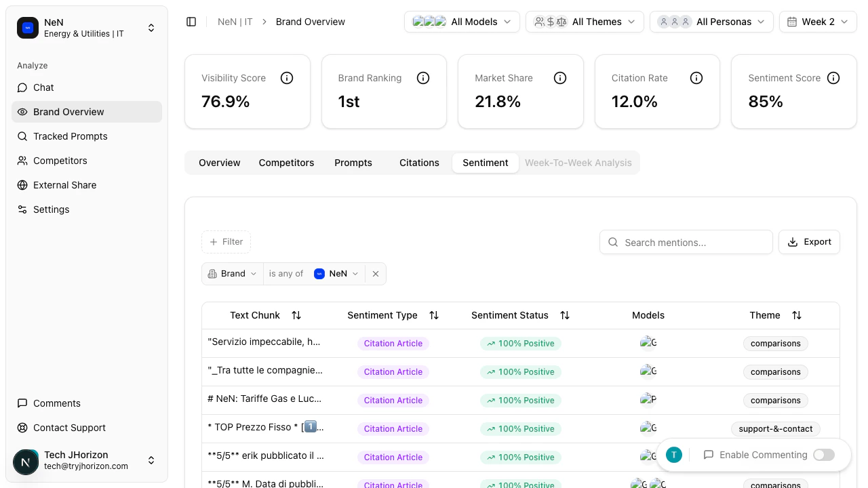The width and height of the screenshot is (868, 488).
Task: Change the week using the Week 2 selector
Action: (x=818, y=22)
